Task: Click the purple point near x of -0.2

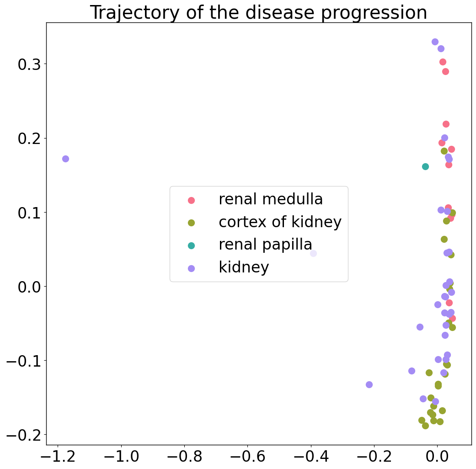Action: (369, 384)
